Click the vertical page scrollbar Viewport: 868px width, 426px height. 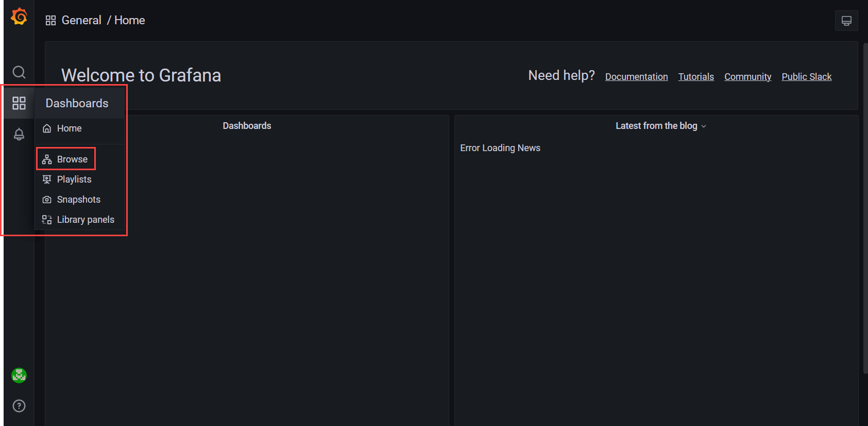tap(865, 206)
